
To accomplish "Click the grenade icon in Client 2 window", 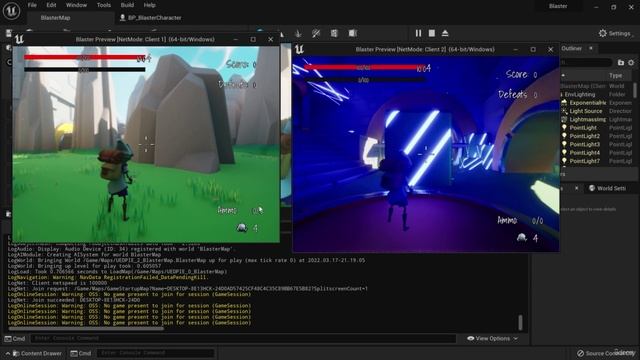I will pos(522,237).
